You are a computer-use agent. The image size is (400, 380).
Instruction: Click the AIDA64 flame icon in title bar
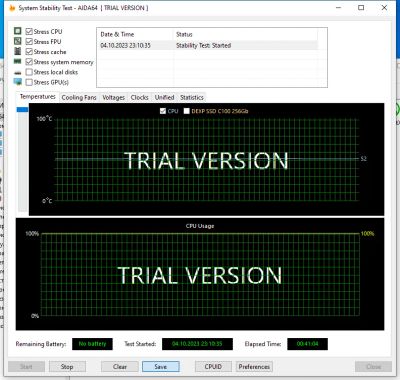tap(12, 8)
